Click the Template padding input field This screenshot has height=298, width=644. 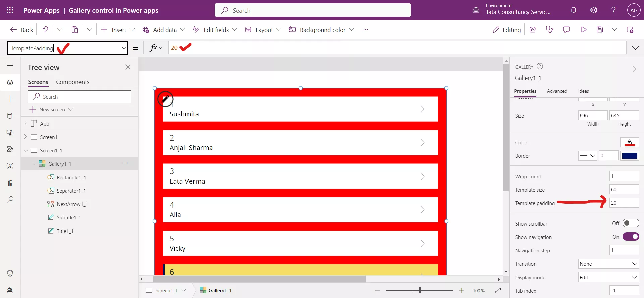click(624, 203)
